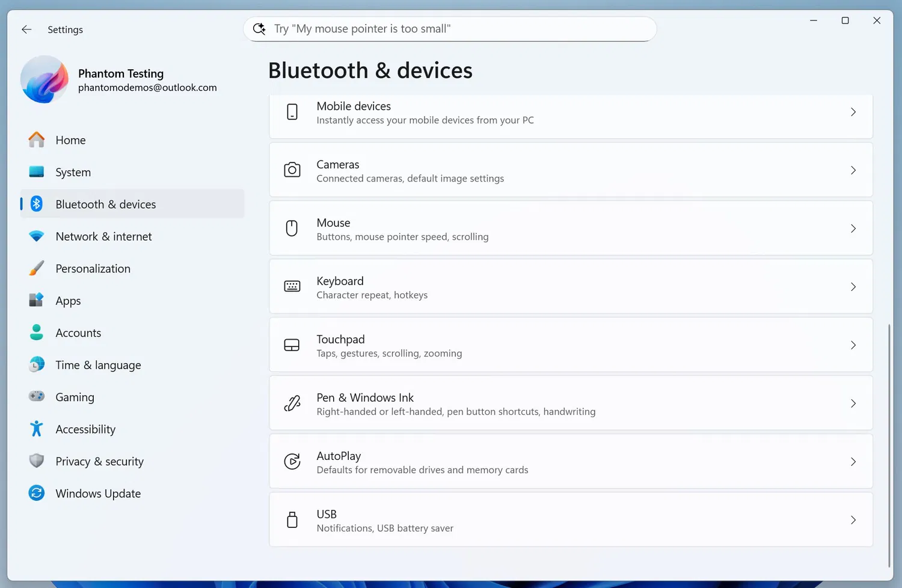Click the Touchpad icon
Image resolution: width=902 pixels, height=588 pixels.
tap(292, 345)
